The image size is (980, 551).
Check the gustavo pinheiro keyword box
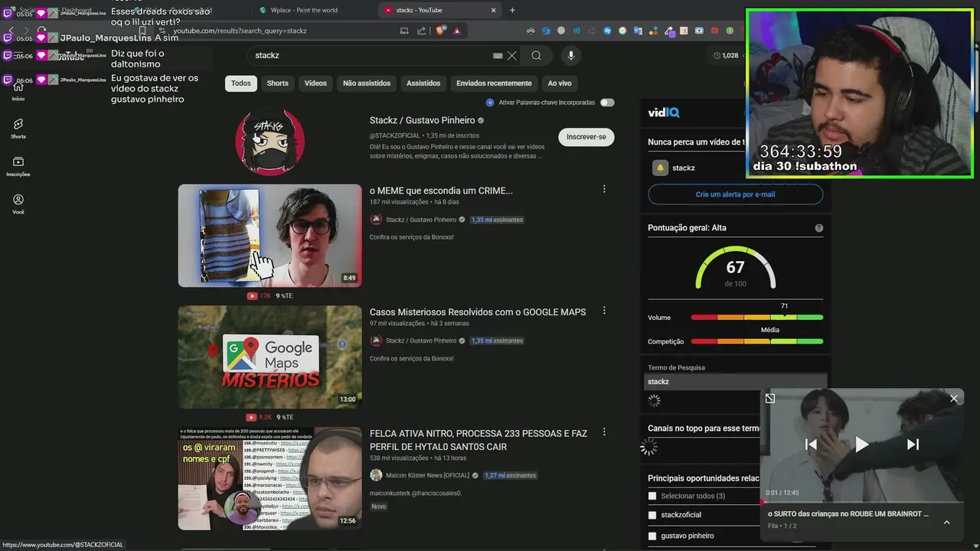click(x=652, y=536)
